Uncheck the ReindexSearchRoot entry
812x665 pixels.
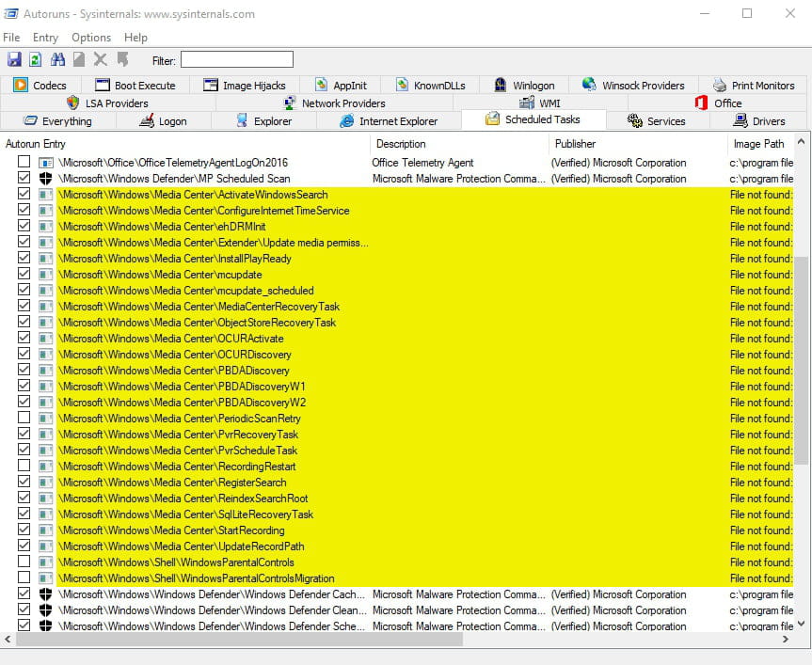click(24, 498)
